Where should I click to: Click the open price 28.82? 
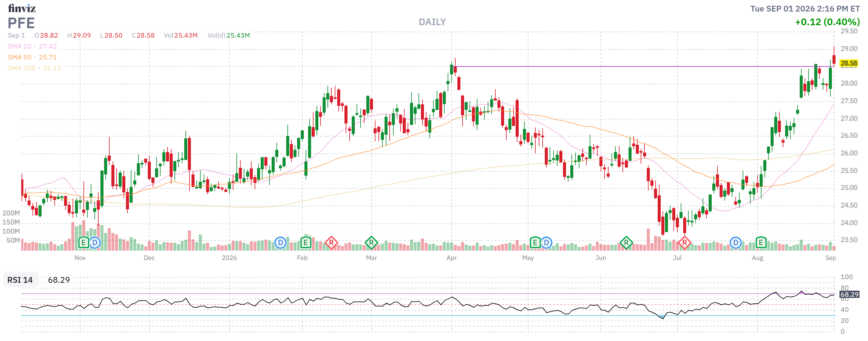pyautogui.click(x=49, y=35)
